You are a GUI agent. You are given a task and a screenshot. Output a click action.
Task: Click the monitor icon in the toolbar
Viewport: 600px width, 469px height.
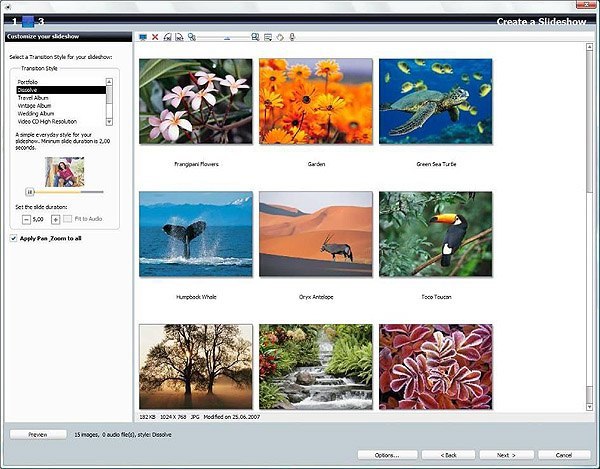[x=143, y=37]
